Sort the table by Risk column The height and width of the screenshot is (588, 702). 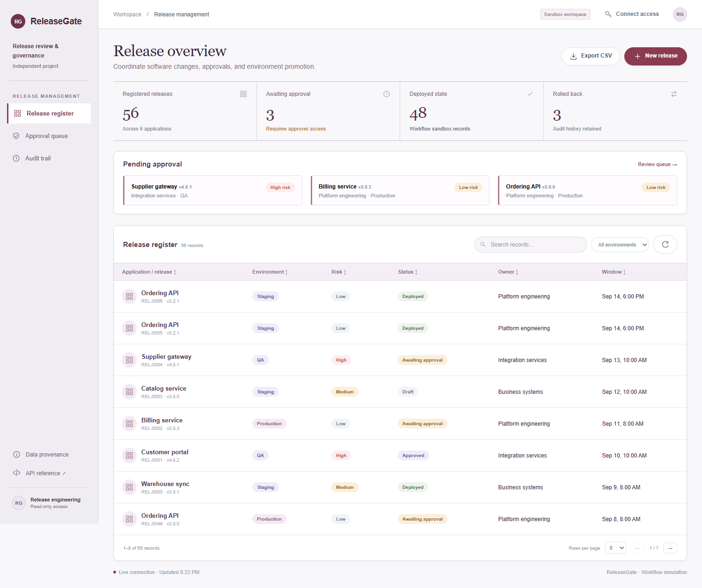point(339,272)
